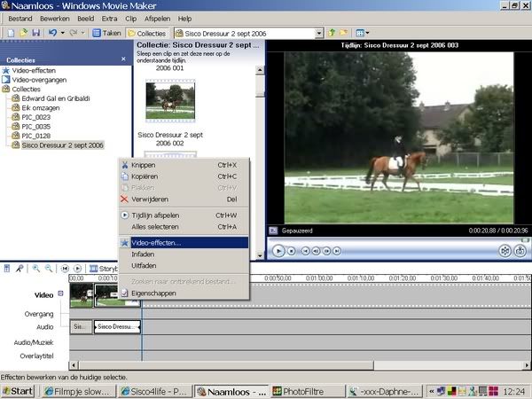Choose Eigenschappen from the context menu
Image resolution: width=532 pixels, height=399 pixels.
point(154,292)
